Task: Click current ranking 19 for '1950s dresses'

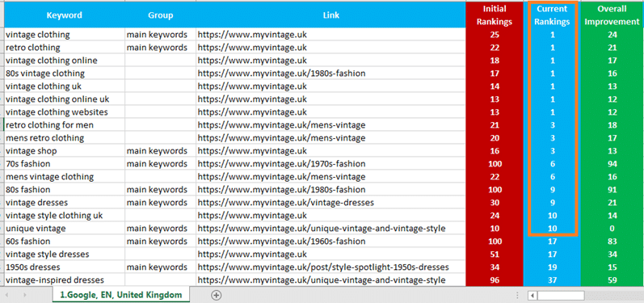Action: coord(552,267)
